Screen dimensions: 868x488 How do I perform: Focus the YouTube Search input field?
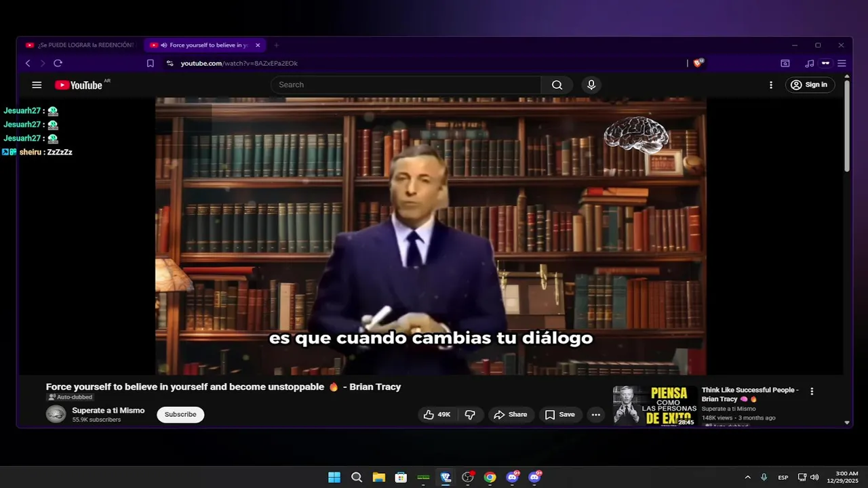[407, 85]
